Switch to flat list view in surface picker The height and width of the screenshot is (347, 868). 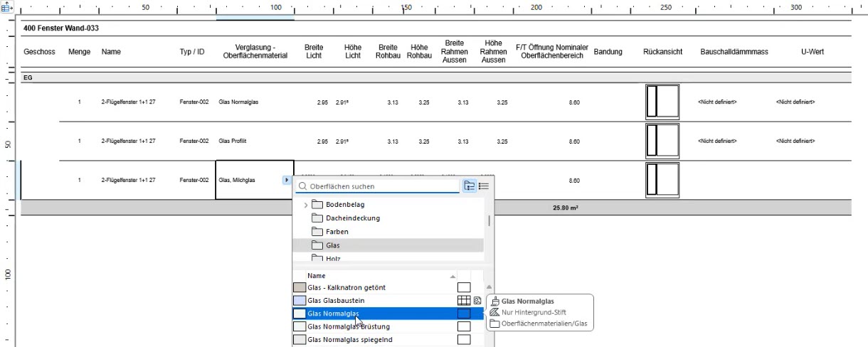(484, 186)
